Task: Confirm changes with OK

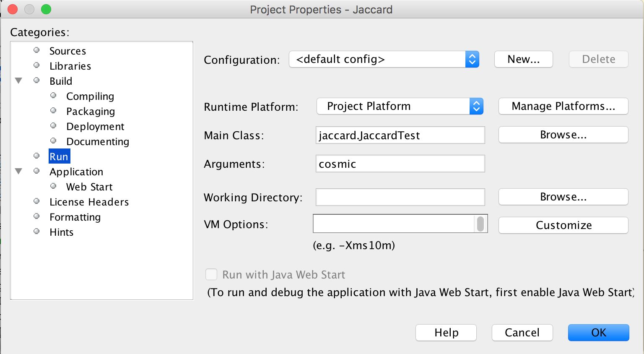Action: tap(598, 333)
